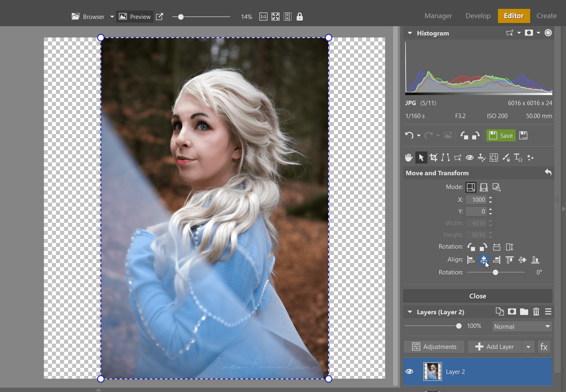
Task: Select the Skew/Deform transform mode
Action: pyautogui.click(x=497, y=187)
